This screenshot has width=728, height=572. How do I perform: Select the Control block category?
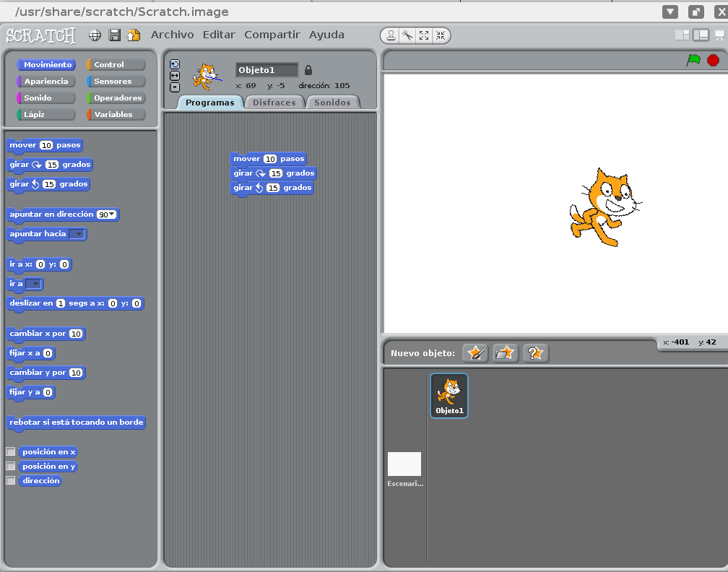(116, 64)
